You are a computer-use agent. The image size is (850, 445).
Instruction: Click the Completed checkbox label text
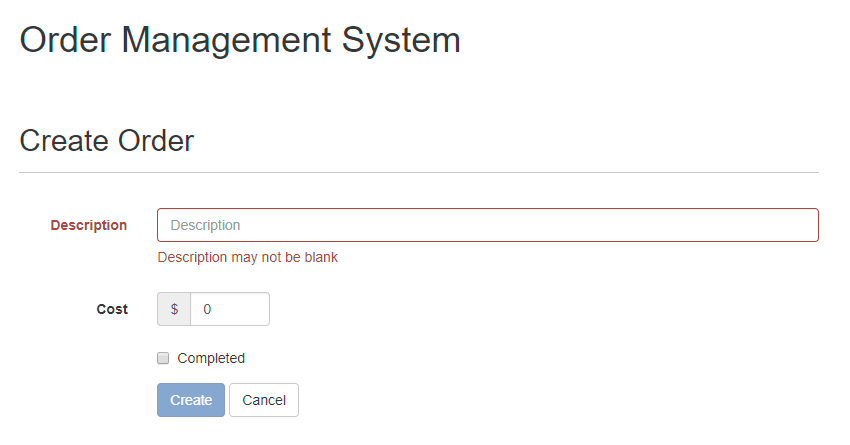(211, 358)
